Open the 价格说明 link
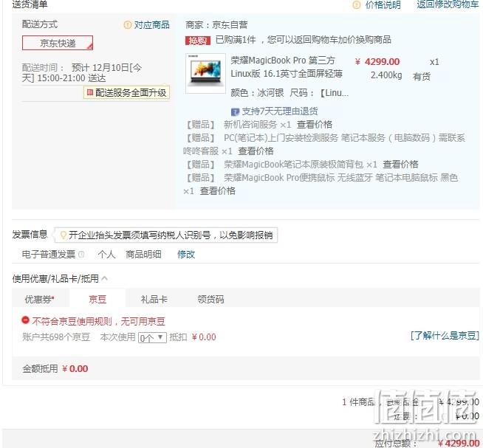 tap(383, 5)
